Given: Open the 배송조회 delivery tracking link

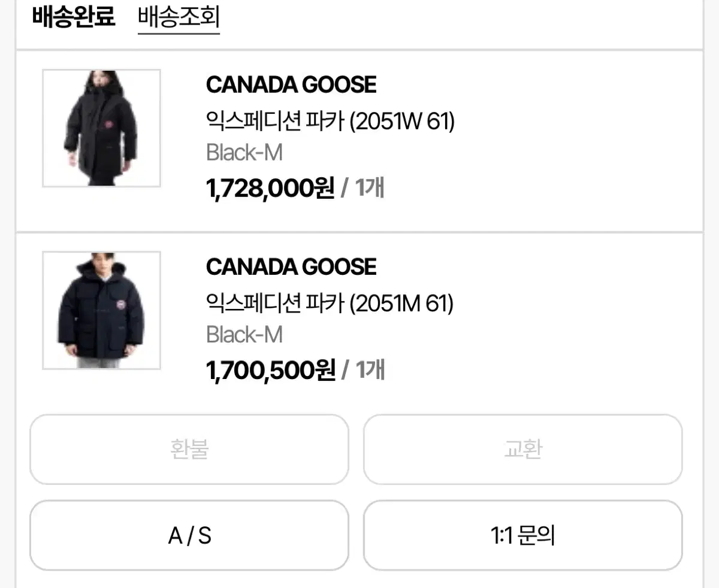Looking at the screenshot, I should [179, 17].
